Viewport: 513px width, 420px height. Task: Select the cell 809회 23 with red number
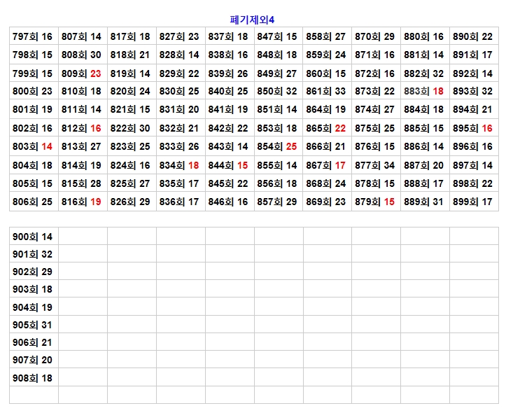82,73
